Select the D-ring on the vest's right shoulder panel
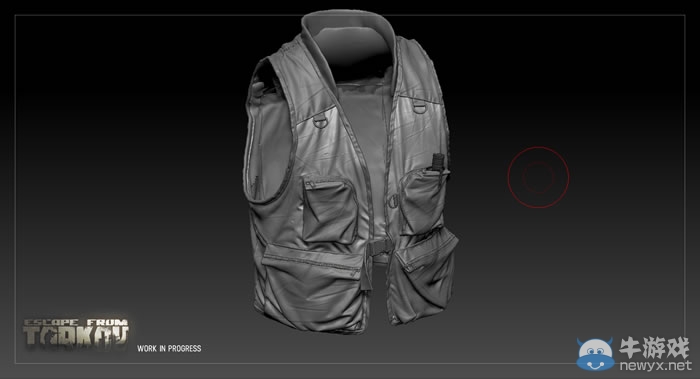Image resolution: width=700 pixels, height=379 pixels. click(418, 107)
